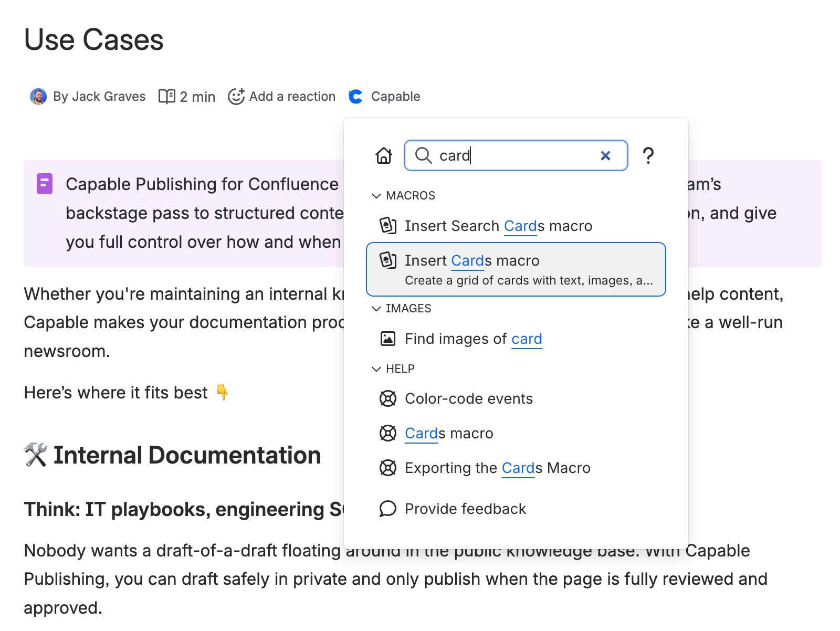This screenshot has width=840, height=631.
Task: Open the Exporting the Cards Macro help article
Action: (497, 468)
